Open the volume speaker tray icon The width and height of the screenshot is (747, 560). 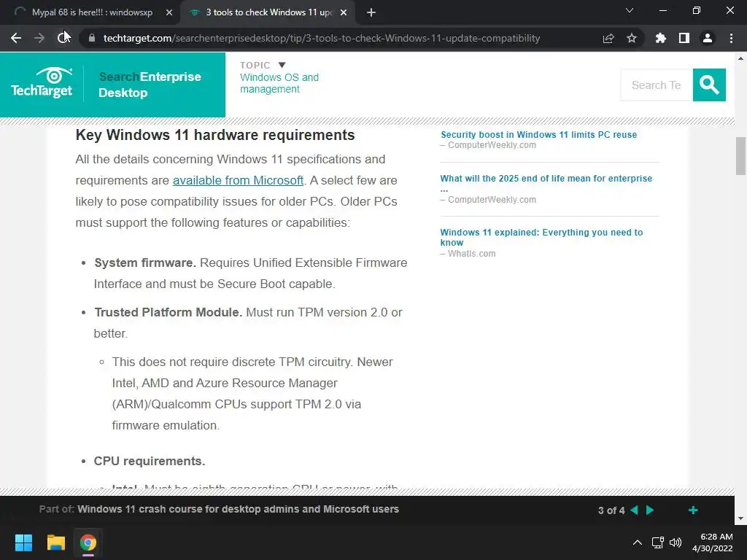pos(676,542)
